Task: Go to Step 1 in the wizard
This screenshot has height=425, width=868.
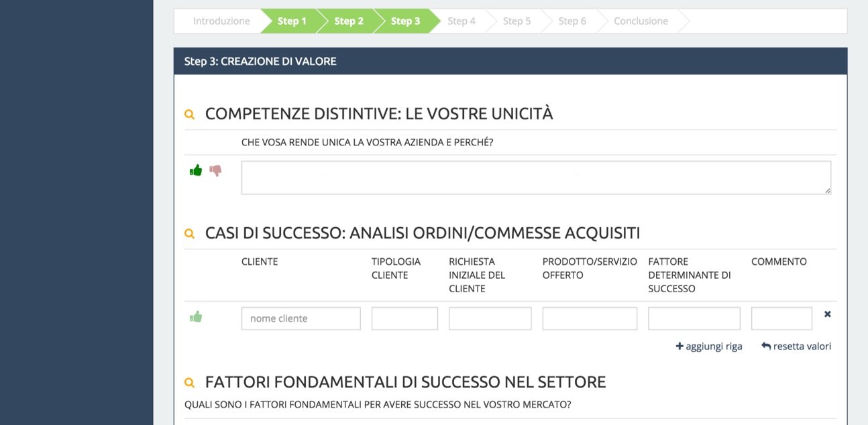Action: tap(292, 21)
